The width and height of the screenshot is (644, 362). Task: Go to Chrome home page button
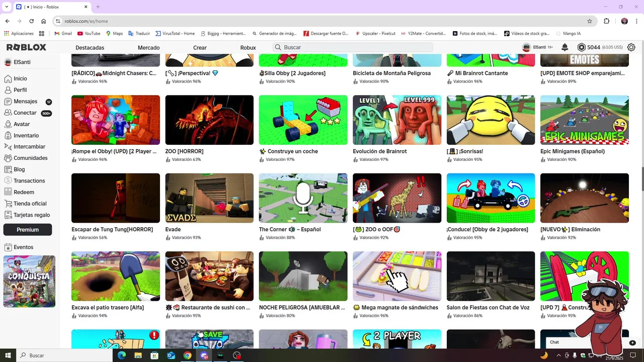tap(44, 21)
